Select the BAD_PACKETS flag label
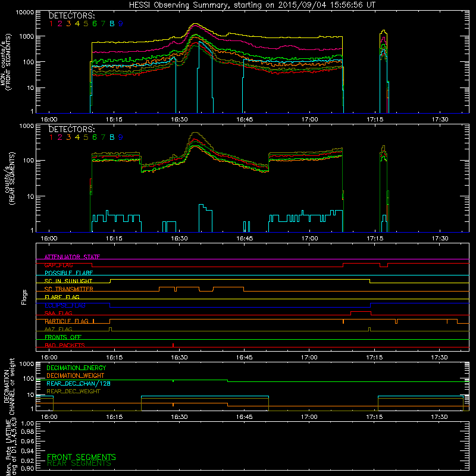476x476 pixels. pyautogui.click(x=65, y=345)
